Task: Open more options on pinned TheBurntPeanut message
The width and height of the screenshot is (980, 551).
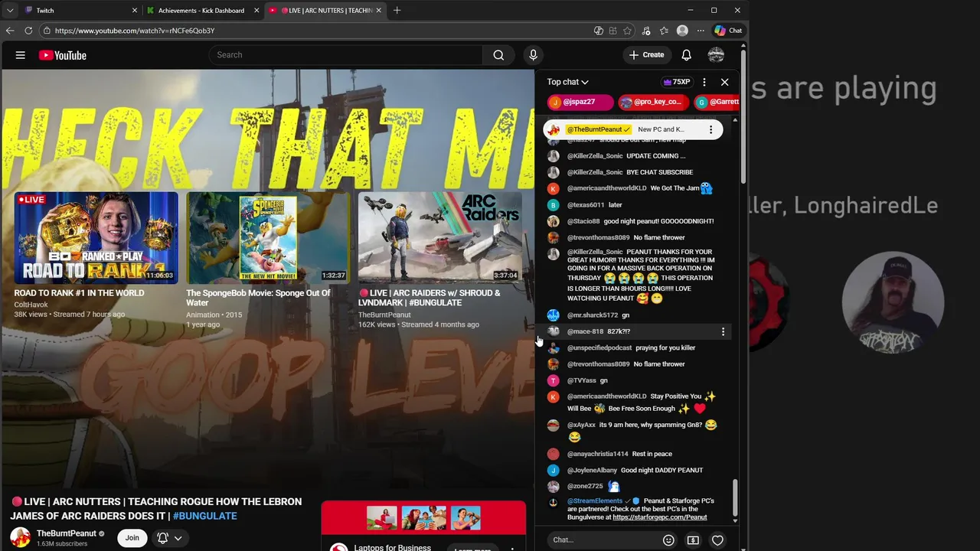Action: [710, 129]
